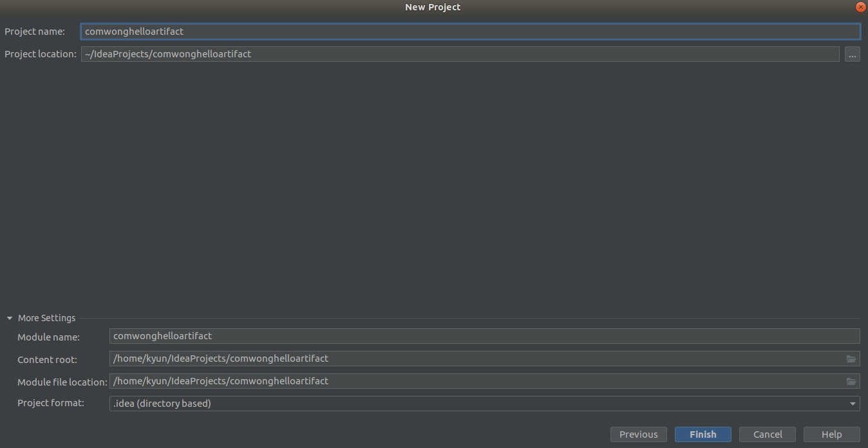The image size is (868, 448).
Task: Open the browse button for Project location
Action: (x=852, y=54)
